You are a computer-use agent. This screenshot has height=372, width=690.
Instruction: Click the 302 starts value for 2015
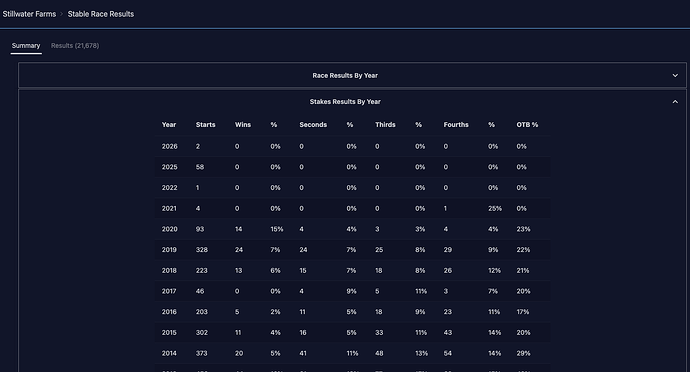[x=202, y=333]
